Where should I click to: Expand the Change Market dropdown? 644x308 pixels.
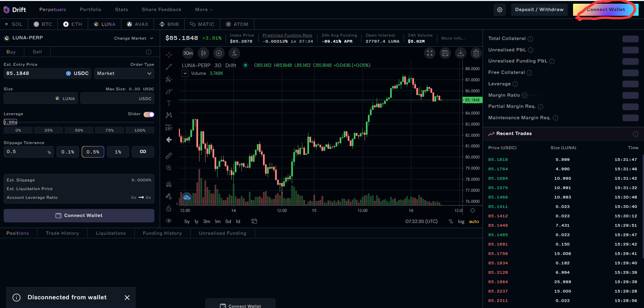pos(134,38)
